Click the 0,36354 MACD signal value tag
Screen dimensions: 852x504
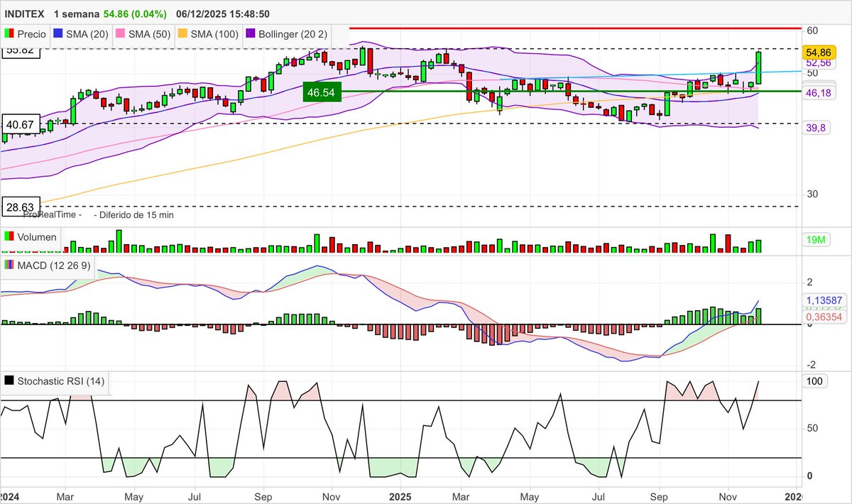click(824, 315)
